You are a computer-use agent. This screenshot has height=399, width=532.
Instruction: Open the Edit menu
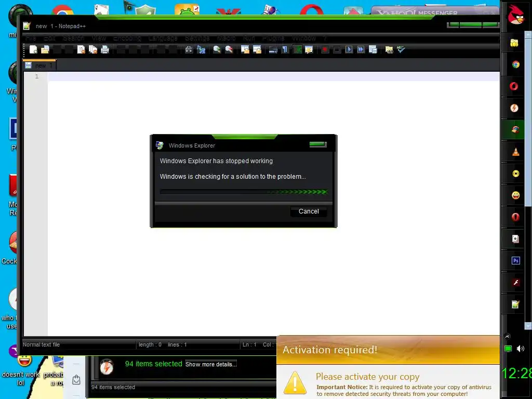[x=49, y=38]
